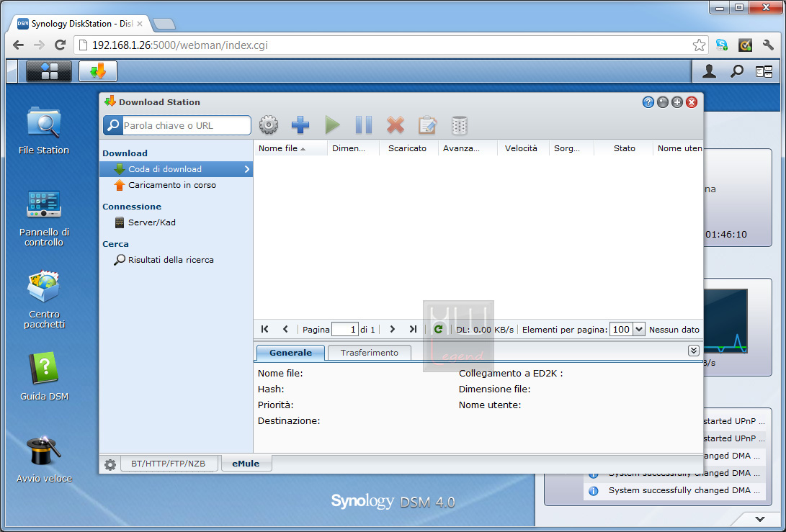Select Download Station taskbar button
Image resolution: width=786 pixels, height=532 pixels.
98,71
